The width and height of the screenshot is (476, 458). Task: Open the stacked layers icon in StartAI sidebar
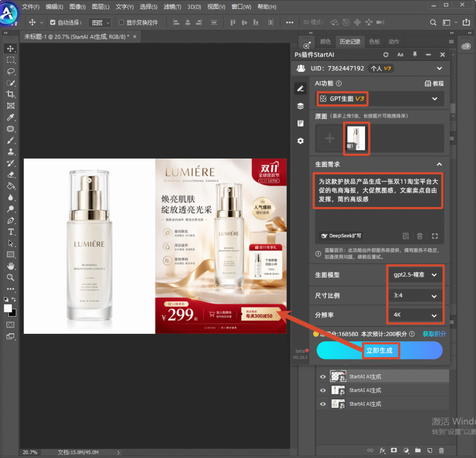point(301,106)
